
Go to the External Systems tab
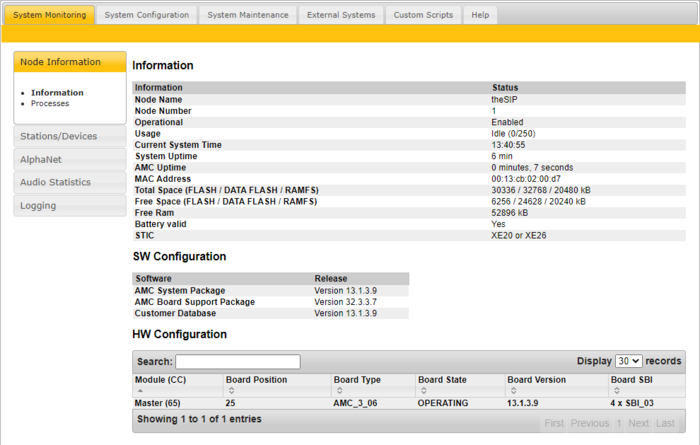coord(341,15)
